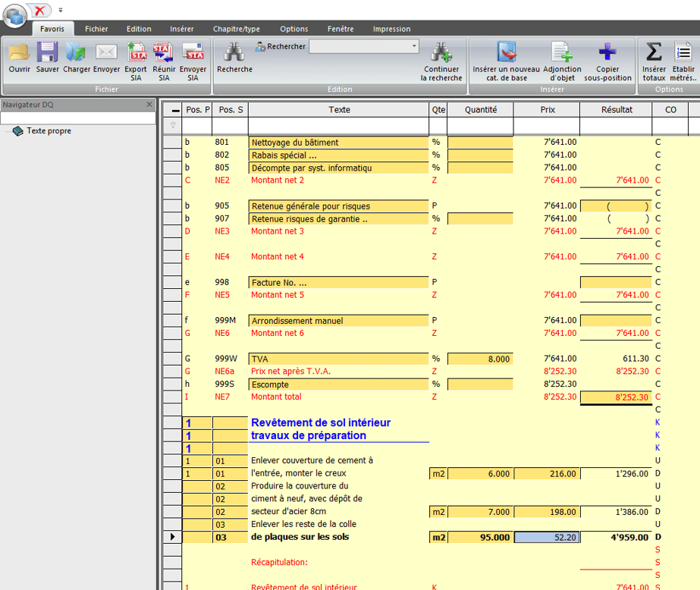Click the Escompte text cell
The image size is (700, 590).
pos(339,384)
